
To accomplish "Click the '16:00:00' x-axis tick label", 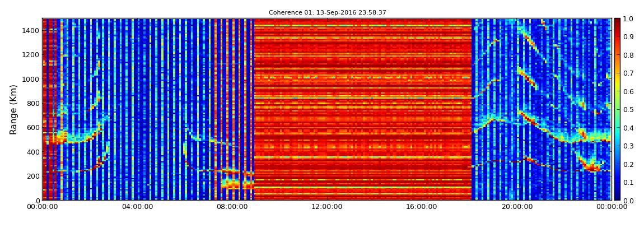I will 422,207.
